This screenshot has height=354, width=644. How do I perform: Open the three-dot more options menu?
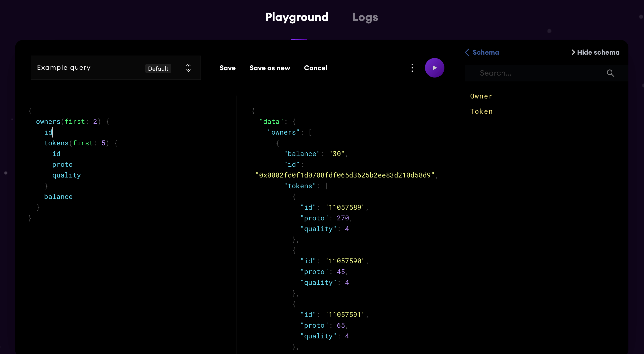pos(412,68)
